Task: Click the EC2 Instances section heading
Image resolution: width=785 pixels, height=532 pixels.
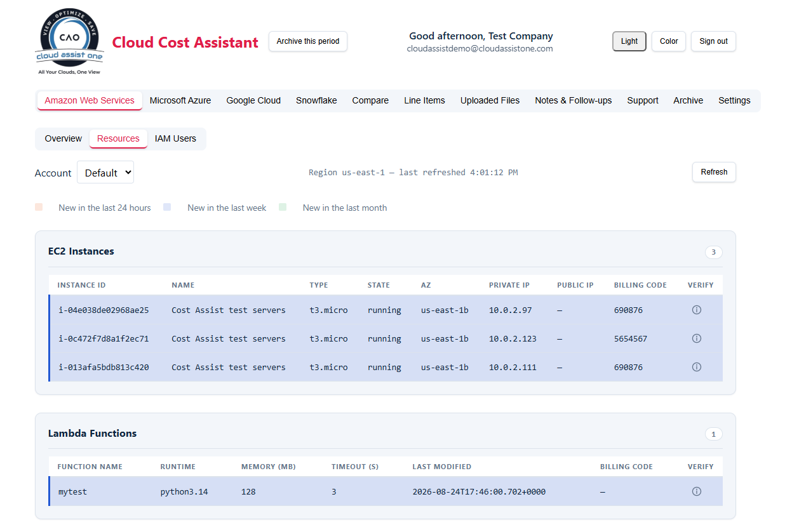Action: [x=81, y=251]
